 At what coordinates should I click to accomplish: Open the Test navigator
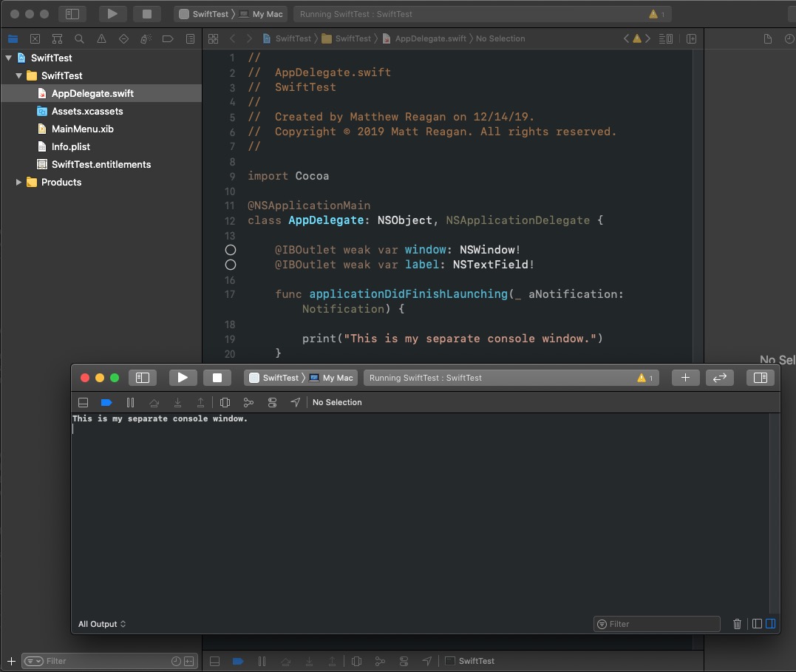click(x=123, y=38)
